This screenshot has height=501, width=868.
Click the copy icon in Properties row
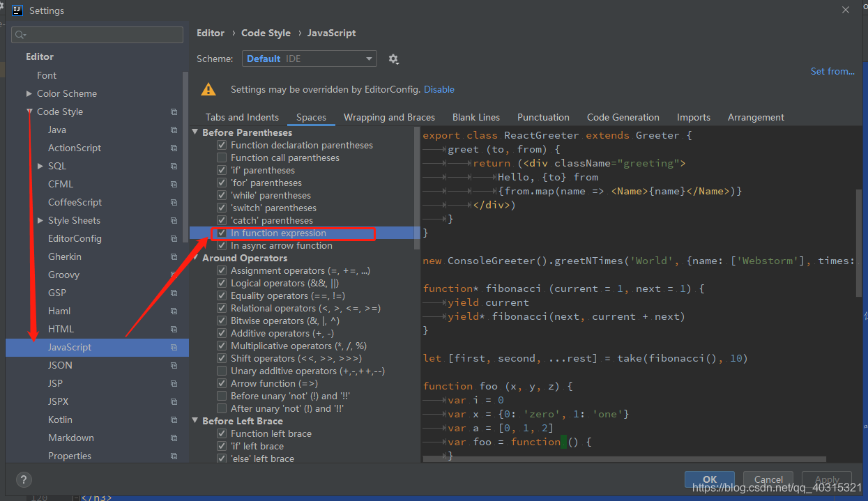coord(174,456)
